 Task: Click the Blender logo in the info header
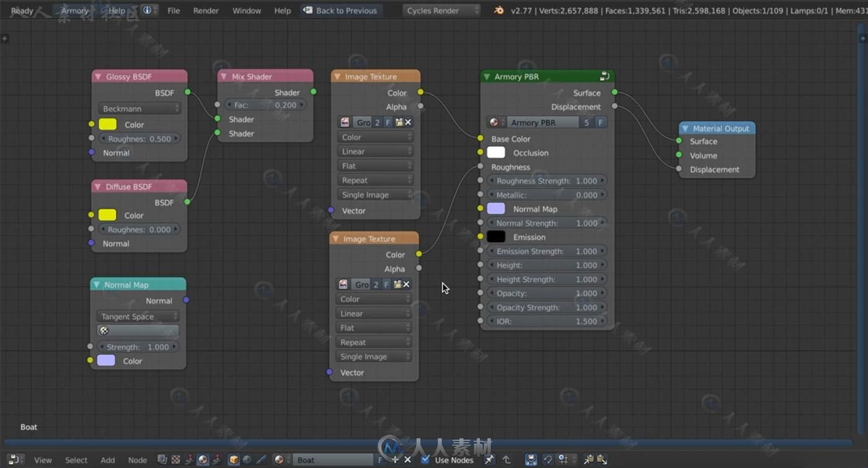coord(498,11)
